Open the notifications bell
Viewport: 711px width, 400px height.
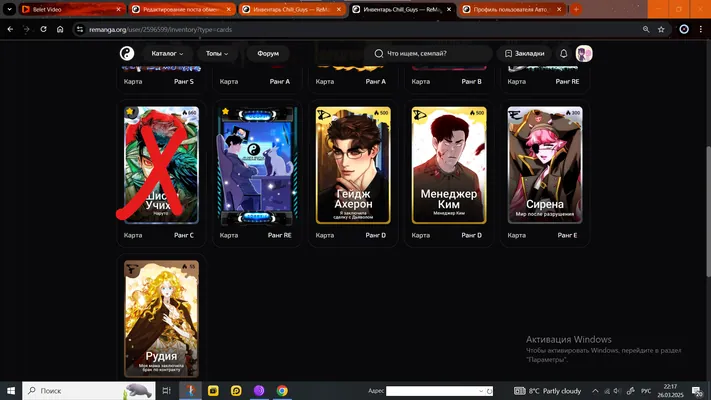564,54
